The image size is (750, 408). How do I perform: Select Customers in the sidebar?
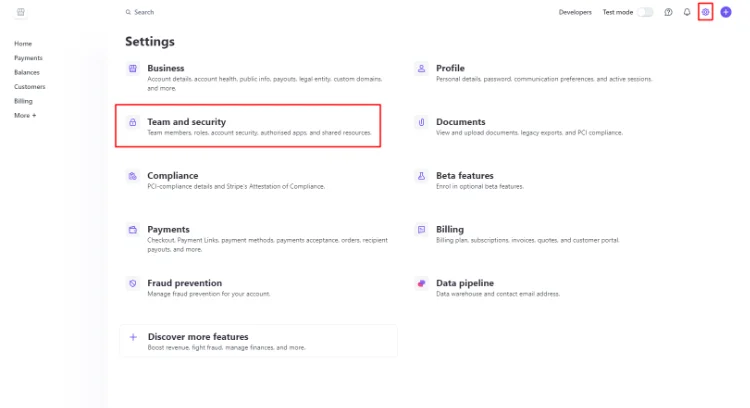pos(30,87)
